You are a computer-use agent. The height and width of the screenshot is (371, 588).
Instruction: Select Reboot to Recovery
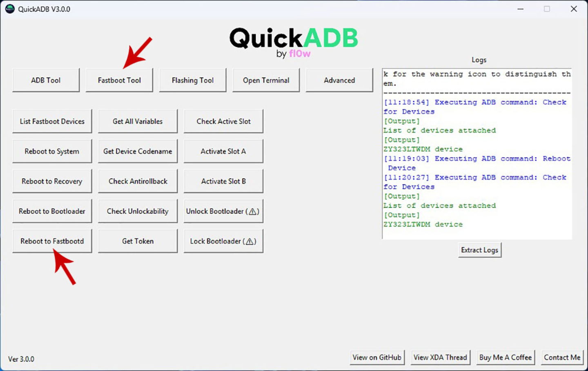pyautogui.click(x=52, y=181)
